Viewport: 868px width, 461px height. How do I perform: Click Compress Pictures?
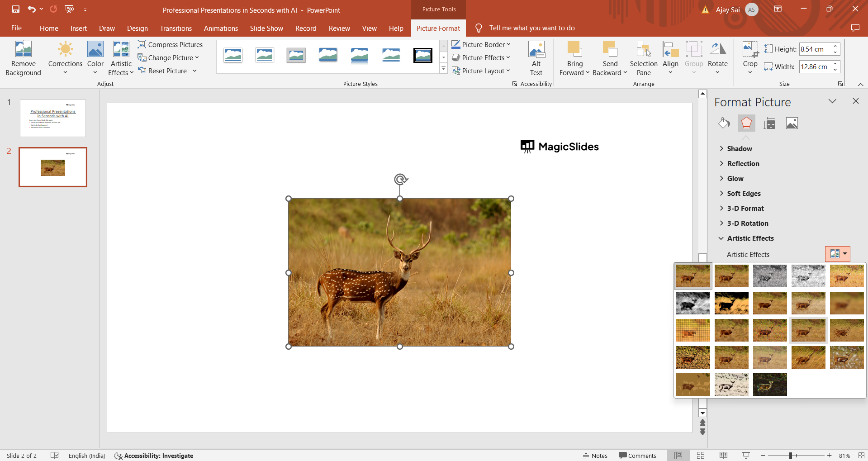click(x=171, y=44)
